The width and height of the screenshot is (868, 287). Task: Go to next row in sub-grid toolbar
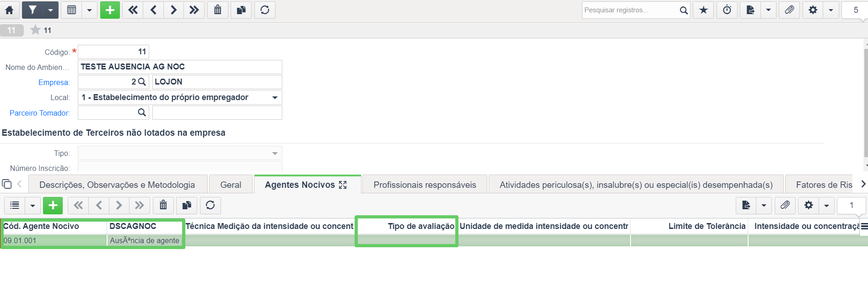119,205
